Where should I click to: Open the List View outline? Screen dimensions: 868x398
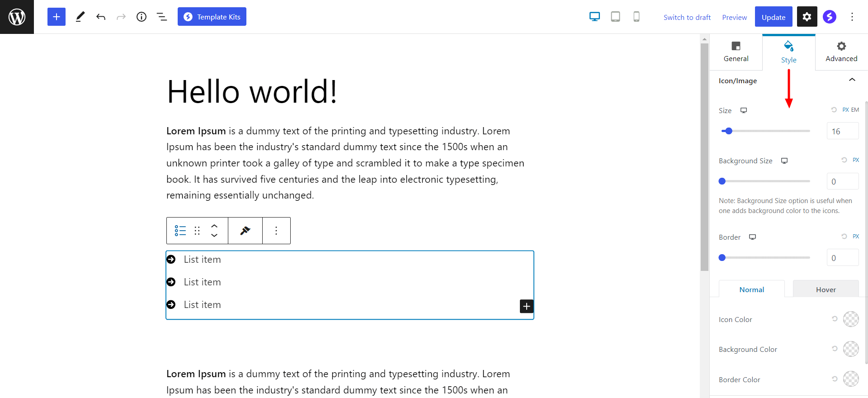pyautogui.click(x=162, y=17)
